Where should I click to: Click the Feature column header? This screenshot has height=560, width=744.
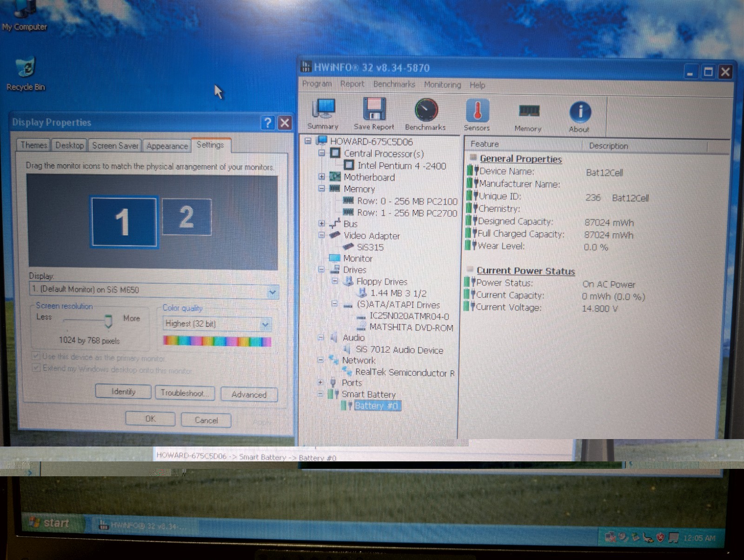tap(524, 145)
